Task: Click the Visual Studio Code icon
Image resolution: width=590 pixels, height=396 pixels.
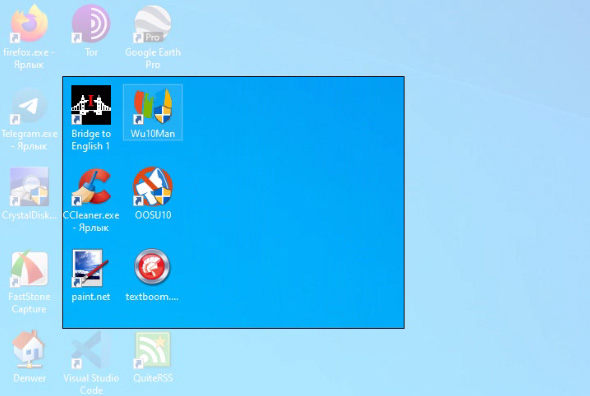Action: pos(91,350)
